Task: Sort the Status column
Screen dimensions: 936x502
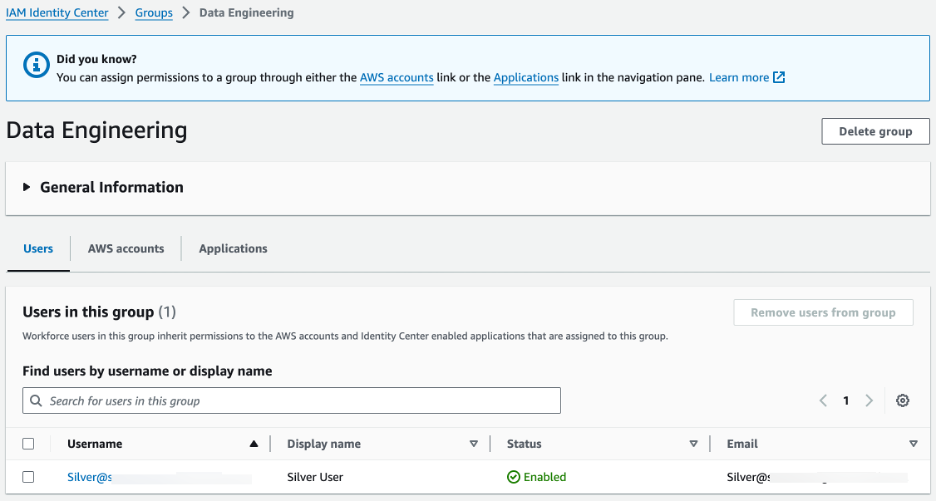Action: click(x=693, y=444)
